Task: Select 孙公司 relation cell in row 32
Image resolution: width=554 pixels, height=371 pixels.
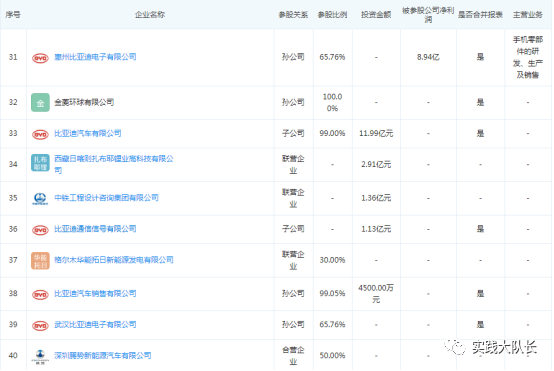Action: point(293,102)
